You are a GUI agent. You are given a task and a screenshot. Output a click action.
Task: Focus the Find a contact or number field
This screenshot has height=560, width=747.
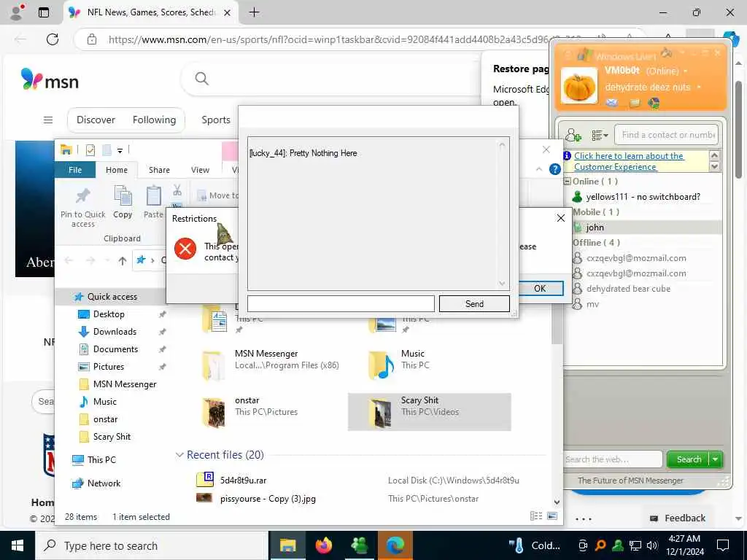pos(666,135)
